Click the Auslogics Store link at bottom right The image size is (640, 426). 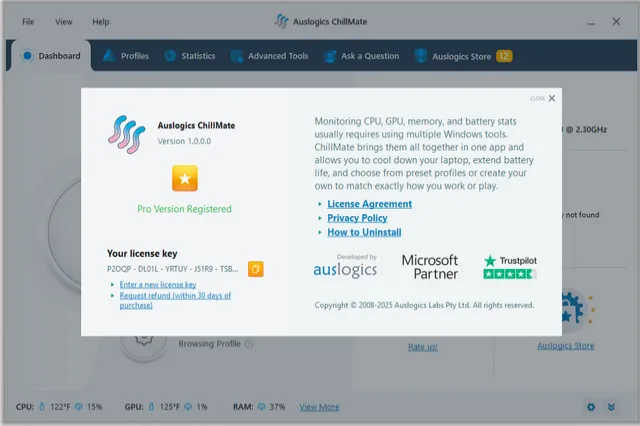click(566, 346)
